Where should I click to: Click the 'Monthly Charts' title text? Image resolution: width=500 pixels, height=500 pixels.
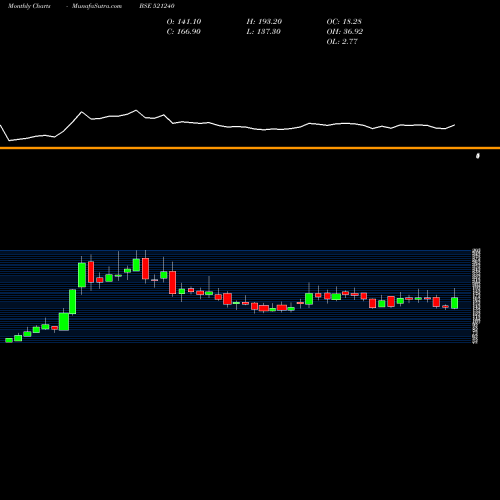(29, 6)
